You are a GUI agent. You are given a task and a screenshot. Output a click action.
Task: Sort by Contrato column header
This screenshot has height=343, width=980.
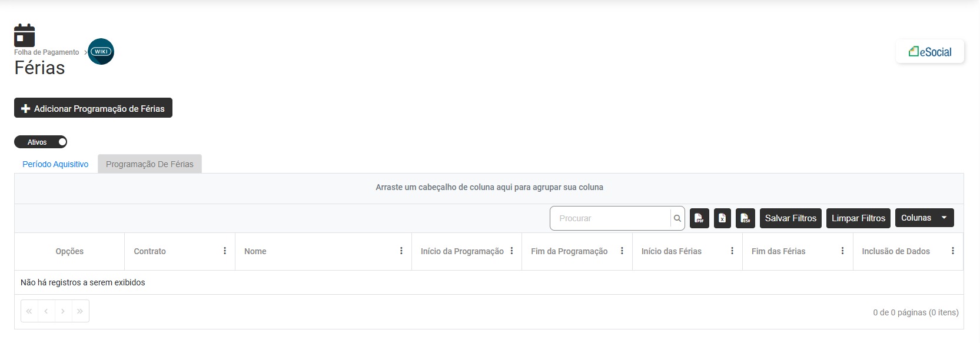(x=150, y=251)
